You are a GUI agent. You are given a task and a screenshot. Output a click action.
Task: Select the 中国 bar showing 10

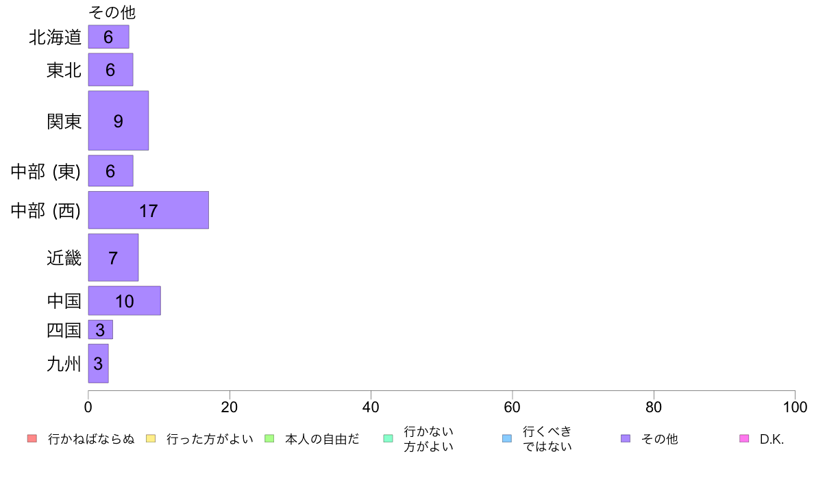coord(125,301)
